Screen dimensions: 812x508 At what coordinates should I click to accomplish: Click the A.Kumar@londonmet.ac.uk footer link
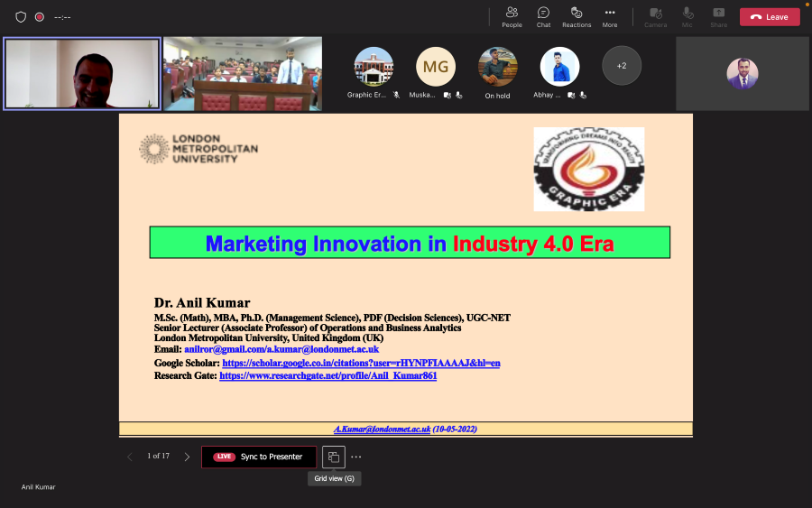(383, 429)
